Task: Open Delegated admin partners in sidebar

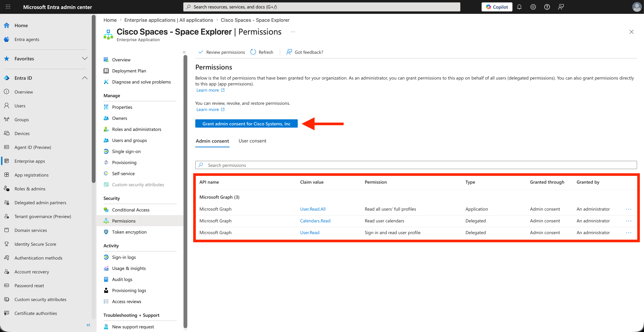Action: 40,202
